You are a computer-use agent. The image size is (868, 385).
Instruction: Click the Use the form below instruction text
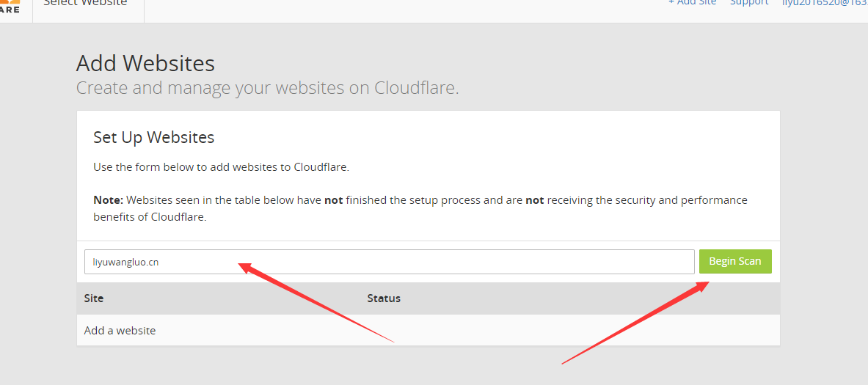(221, 167)
